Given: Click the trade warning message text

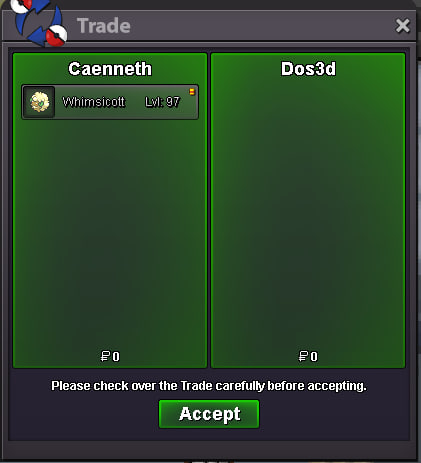Looking at the screenshot, I should pos(209,386).
